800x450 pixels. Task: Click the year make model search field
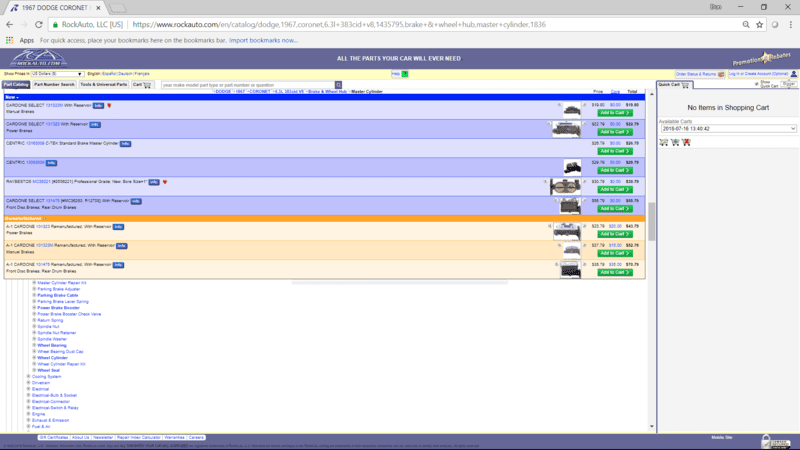click(248, 85)
